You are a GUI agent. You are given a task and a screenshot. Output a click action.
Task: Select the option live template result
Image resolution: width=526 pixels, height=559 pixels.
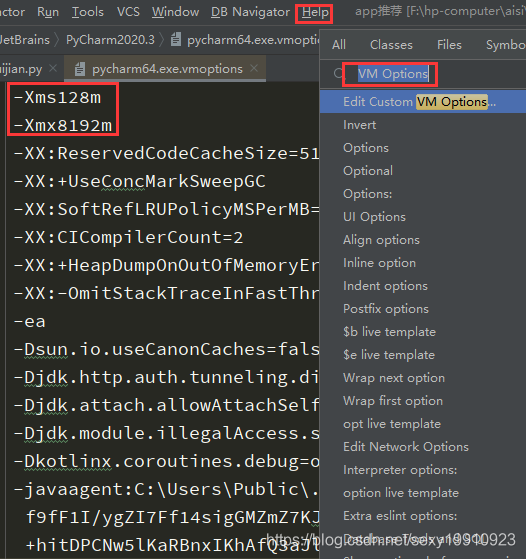[x=423, y=493]
